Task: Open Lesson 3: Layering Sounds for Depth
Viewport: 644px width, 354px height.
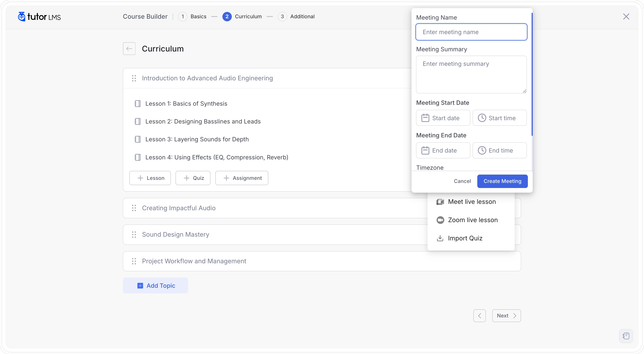Action: 197,139
